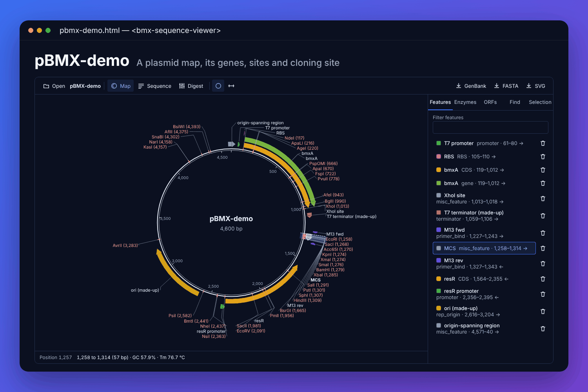588x392 pixels.
Task: Switch to circular map layout icon
Action: (x=218, y=86)
